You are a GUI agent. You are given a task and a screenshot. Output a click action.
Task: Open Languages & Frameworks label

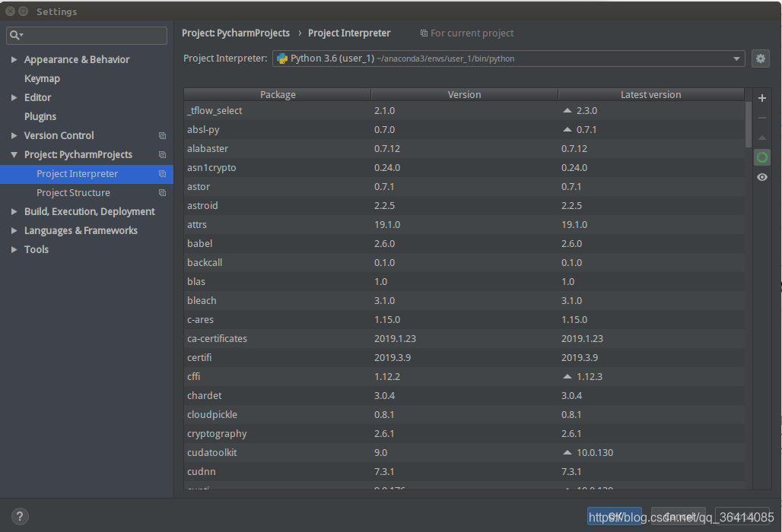[x=81, y=230]
